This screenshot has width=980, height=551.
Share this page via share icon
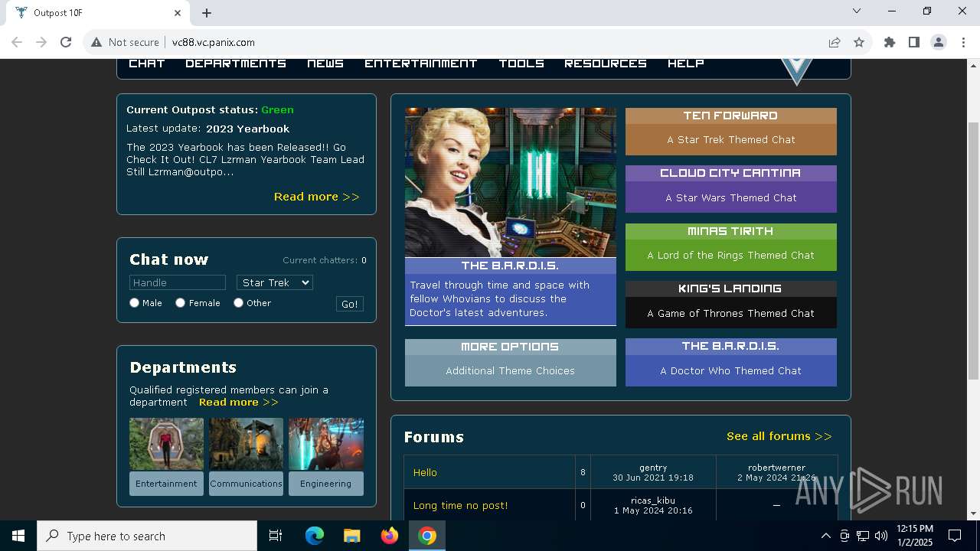click(x=835, y=42)
